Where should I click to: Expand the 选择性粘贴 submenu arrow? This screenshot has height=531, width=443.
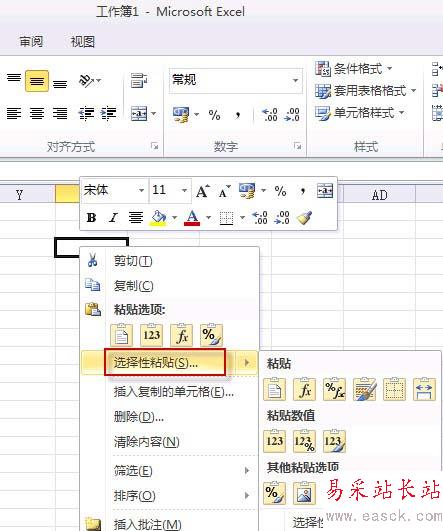[247, 363]
